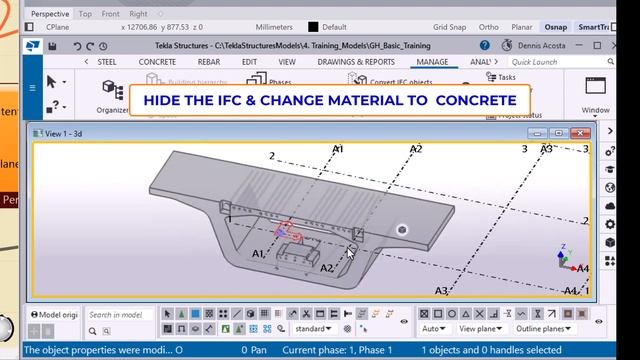
Task: Toggle Snap to intersection points X
Action: [x=480, y=313]
